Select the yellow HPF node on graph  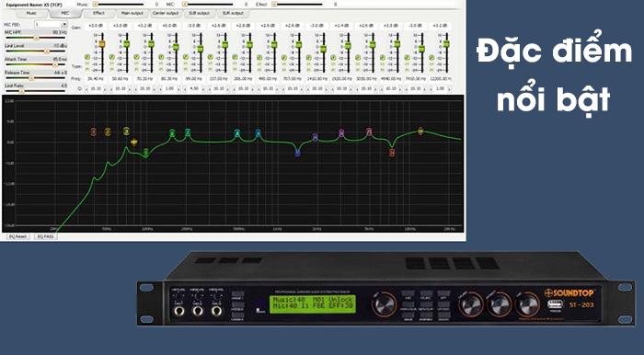[x=134, y=142]
